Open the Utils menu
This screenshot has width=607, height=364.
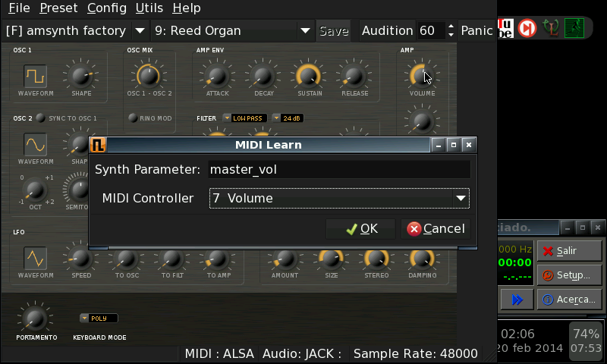[x=149, y=8]
